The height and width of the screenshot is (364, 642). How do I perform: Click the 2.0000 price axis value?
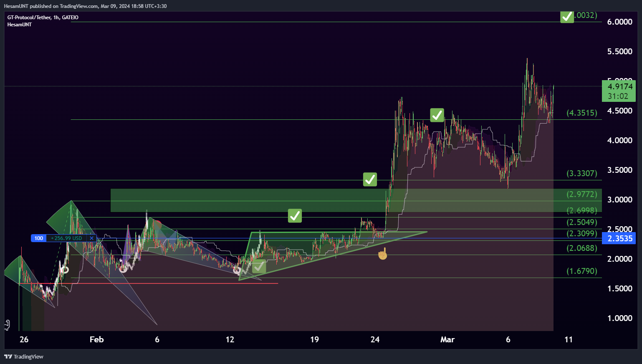[619, 259]
